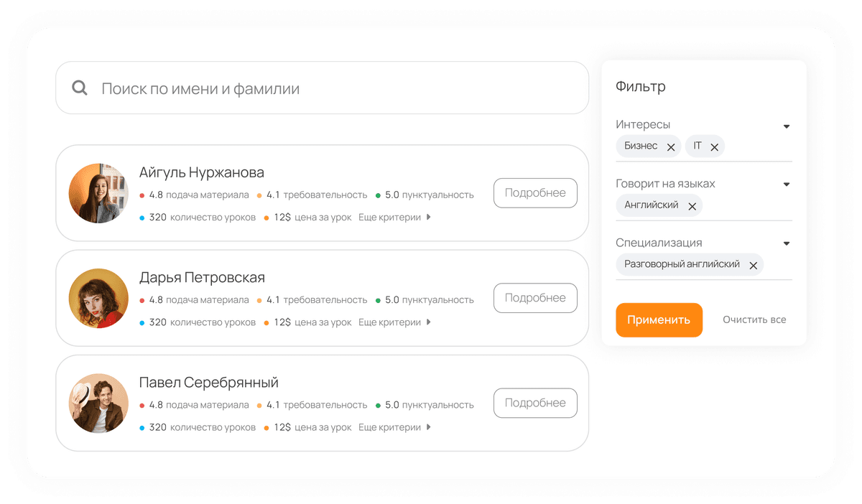
Task: Click Айгуль Нуржанова's profile photo
Action: coord(98,192)
